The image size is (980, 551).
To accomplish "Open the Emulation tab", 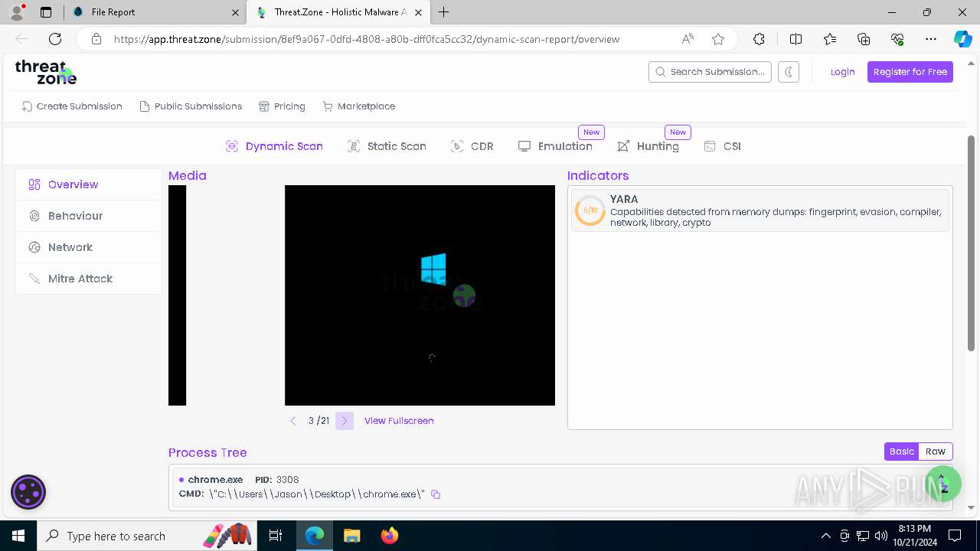I will pos(555,146).
